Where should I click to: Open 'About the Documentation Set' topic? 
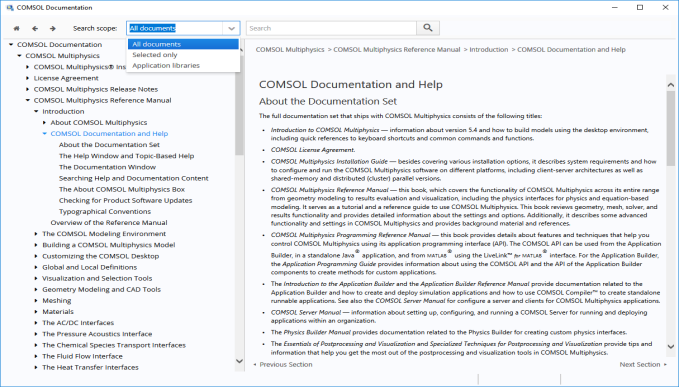point(109,145)
